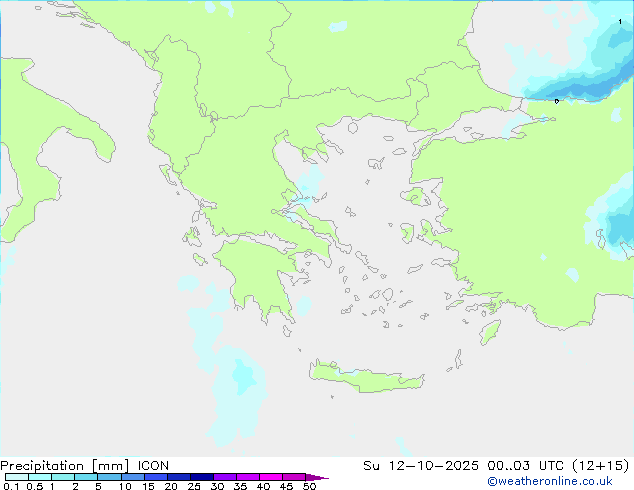Screen dimensions: 634x490
Task: Click the '1' value label over Black Sea
Action: point(620,22)
